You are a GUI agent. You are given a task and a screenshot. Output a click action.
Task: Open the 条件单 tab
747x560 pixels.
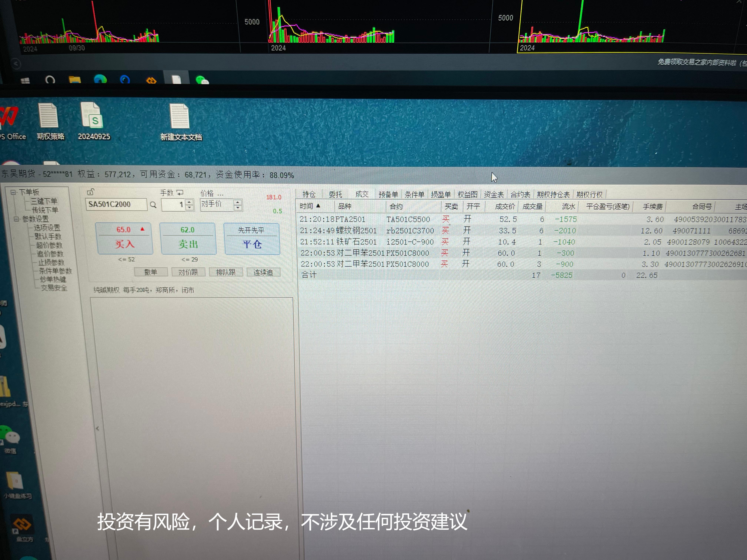click(414, 194)
